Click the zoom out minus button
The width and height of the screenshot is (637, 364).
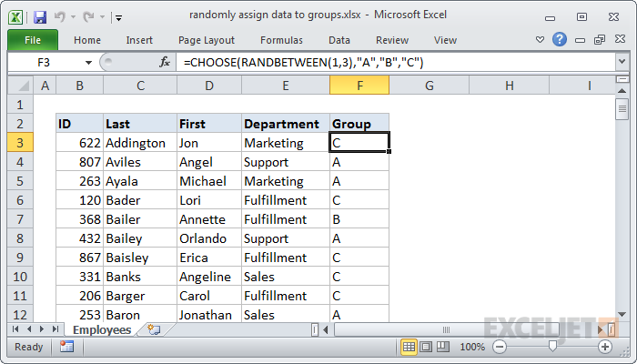[x=499, y=347]
